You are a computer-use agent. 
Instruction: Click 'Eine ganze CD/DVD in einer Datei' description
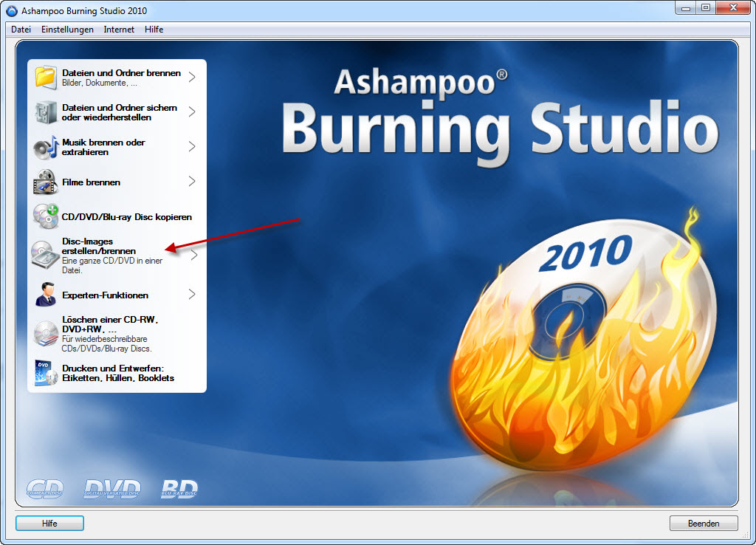click(112, 265)
